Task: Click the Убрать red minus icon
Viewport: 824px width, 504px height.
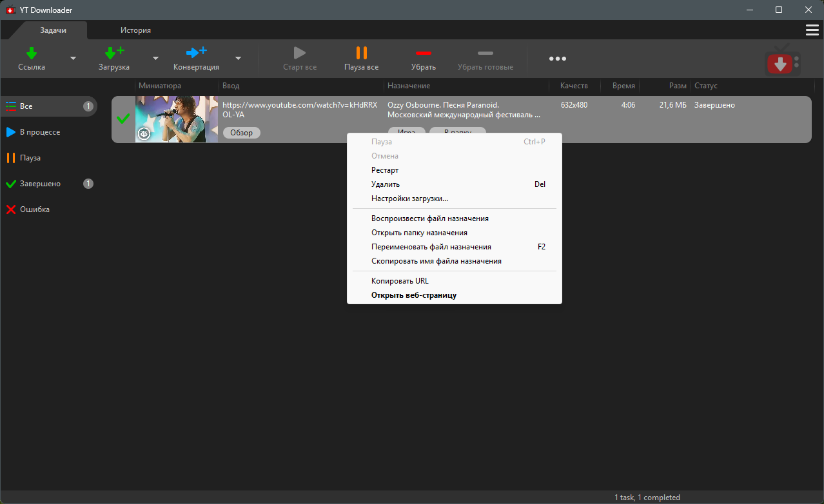Action: click(424, 53)
